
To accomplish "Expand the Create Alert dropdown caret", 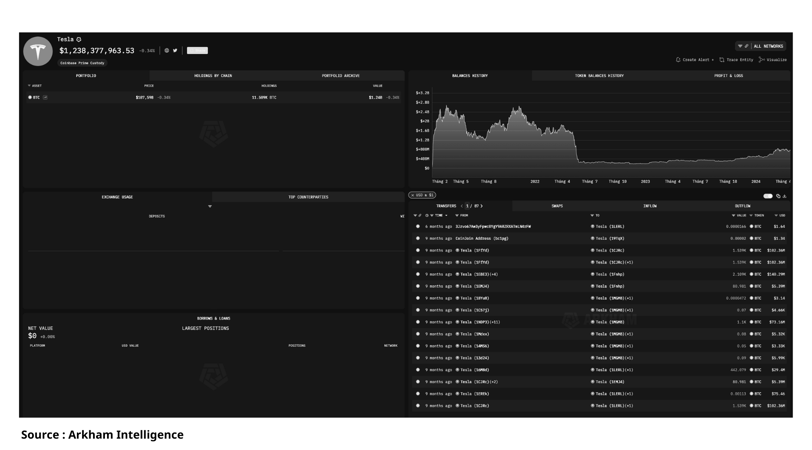I will pos(713,60).
